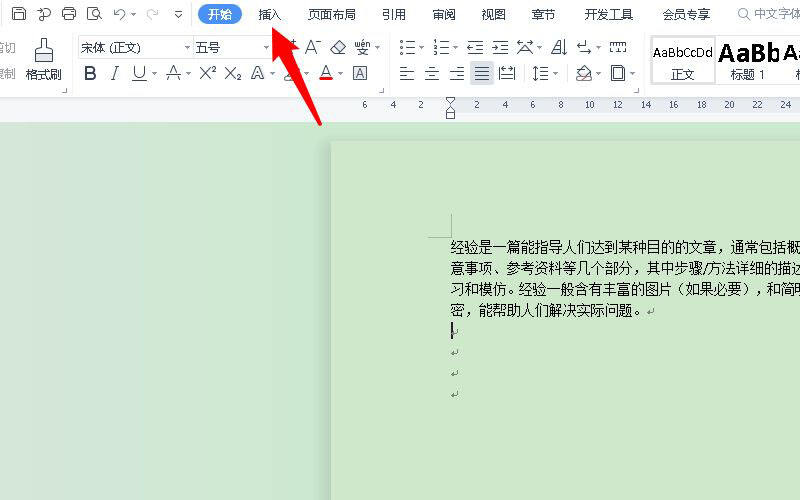The image size is (800, 500).
Task: Click the Sort icon in paragraph group
Action: pyautogui.click(x=559, y=47)
